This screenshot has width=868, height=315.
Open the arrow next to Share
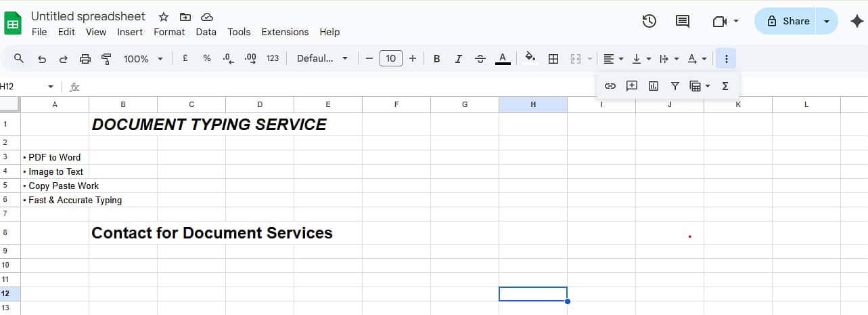(x=827, y=21)
